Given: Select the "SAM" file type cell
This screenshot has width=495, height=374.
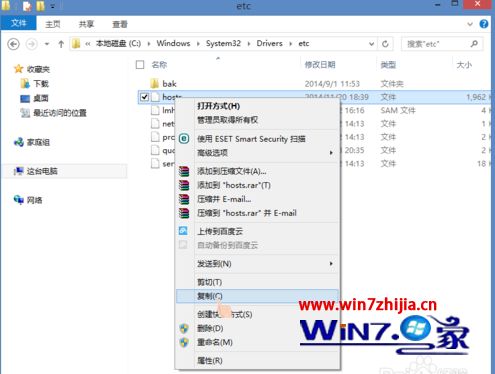Looking at the screenshot, I should point(398,110).
